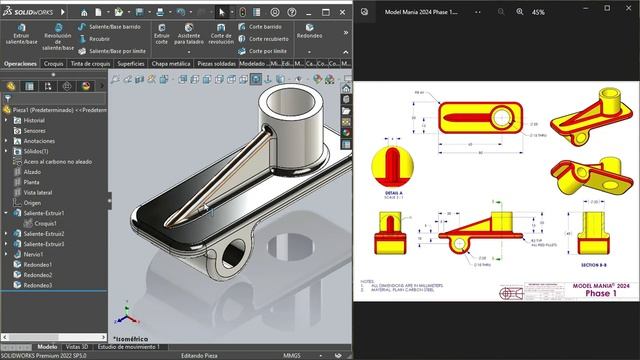Click Asistente para taladro tool
Screen dimensions: 640x360
(x=189, y=33)
